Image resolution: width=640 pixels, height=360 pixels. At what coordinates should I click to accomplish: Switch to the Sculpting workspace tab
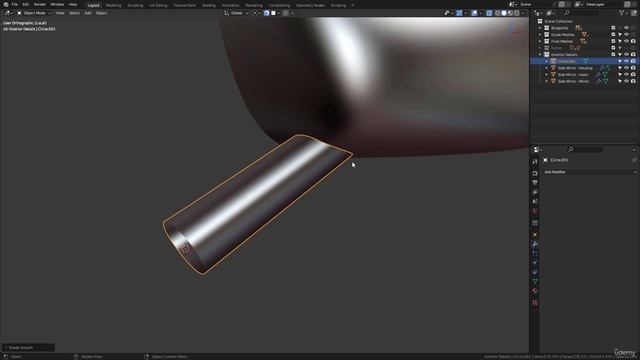tap(135, 5)
